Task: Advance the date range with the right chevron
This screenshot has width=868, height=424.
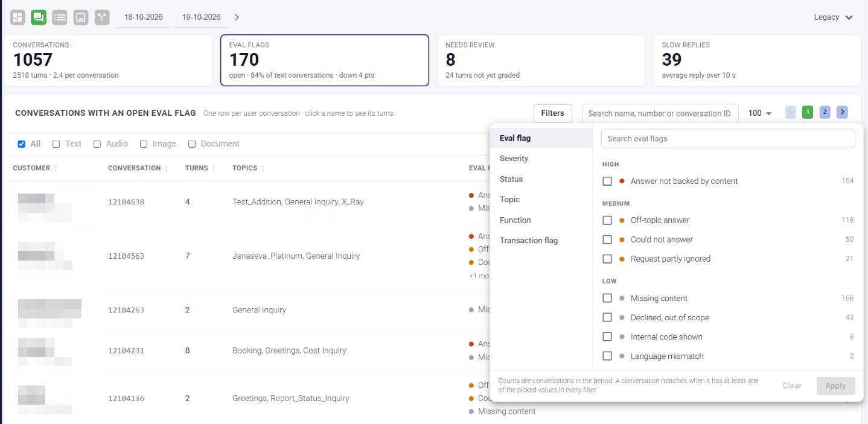Action: click(x=237, y=17)
